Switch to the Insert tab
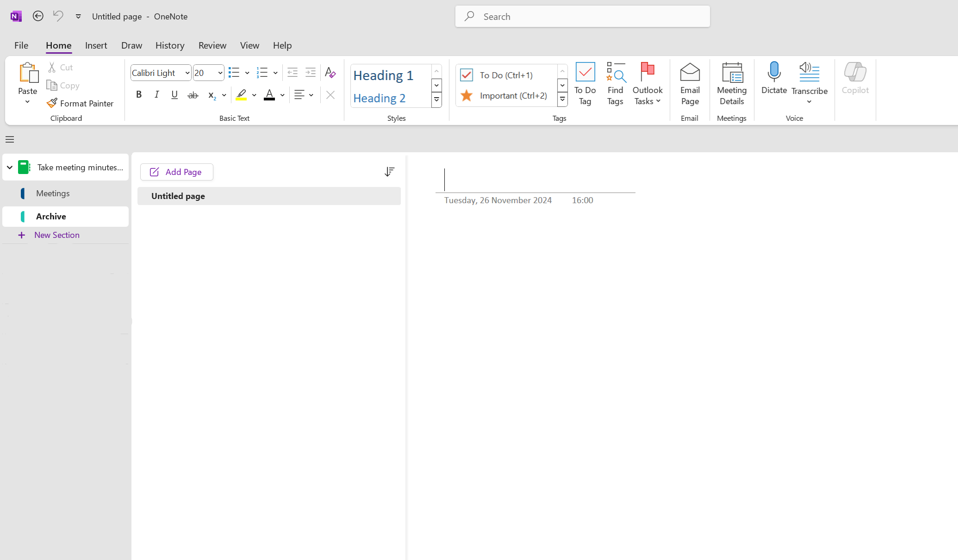Image resolution: width=958 pixels, height=560 pixels. coord(96,45)
